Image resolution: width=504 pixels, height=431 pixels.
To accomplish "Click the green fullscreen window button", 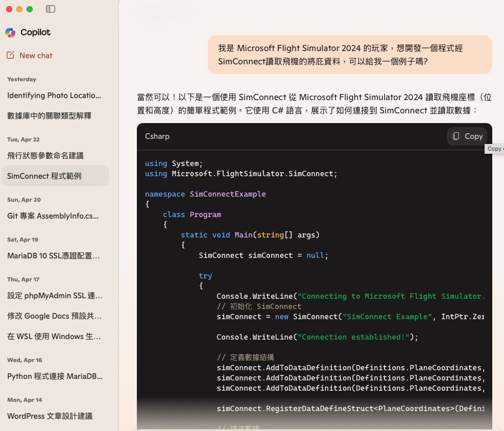I will (x=30, y=9).
